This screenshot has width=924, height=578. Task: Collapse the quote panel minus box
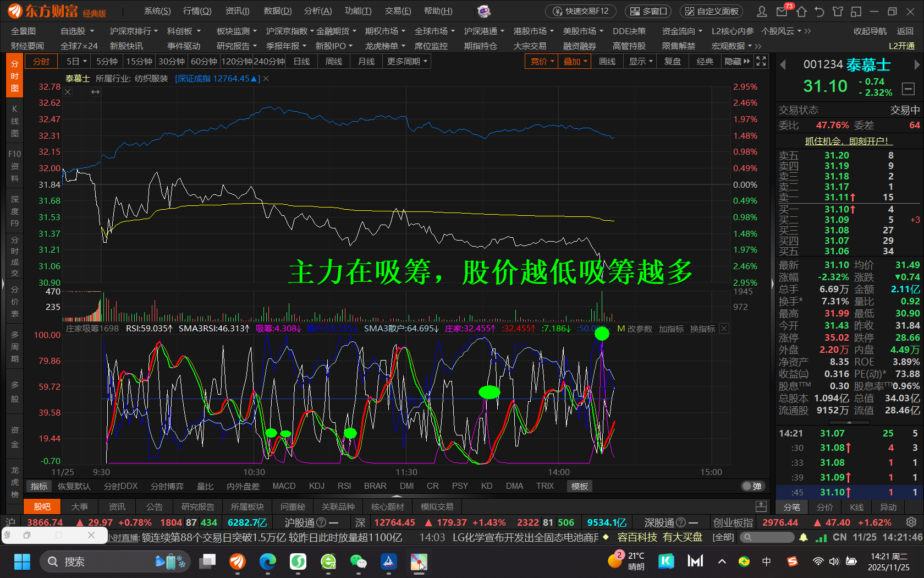click(909, 88)
